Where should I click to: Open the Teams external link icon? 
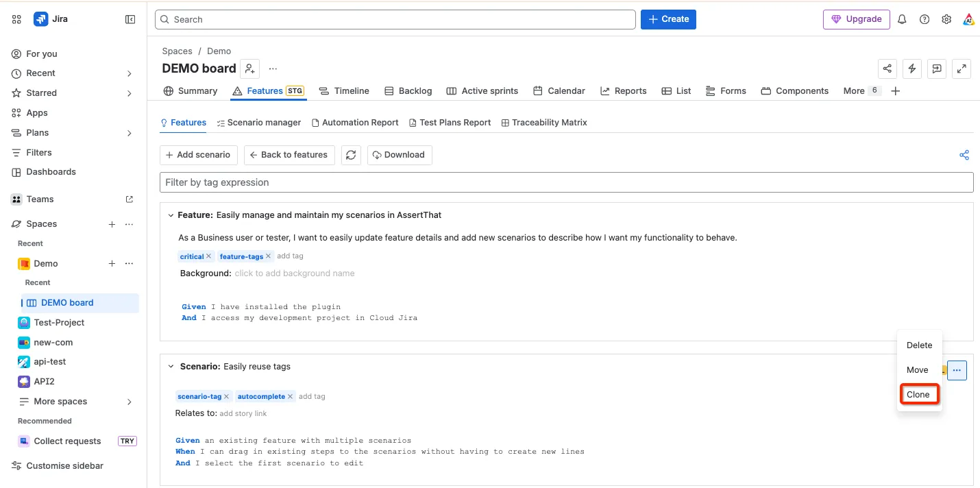point(130,199)
